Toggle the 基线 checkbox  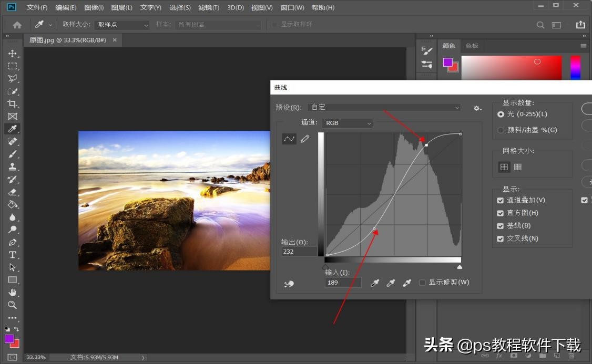tap(500, 226)
